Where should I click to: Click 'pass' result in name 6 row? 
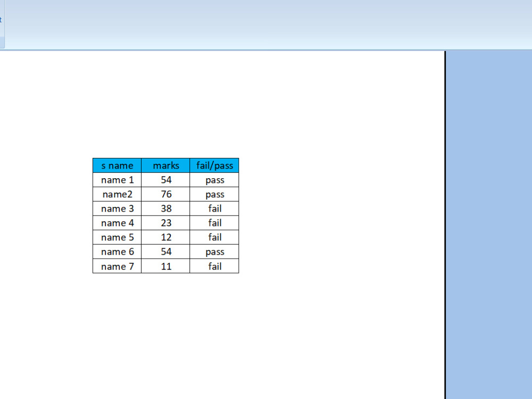point(214,252)
